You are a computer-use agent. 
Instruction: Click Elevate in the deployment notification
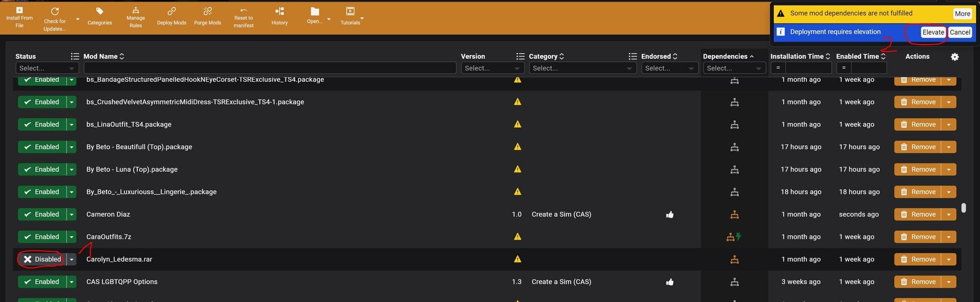[933, 32]
